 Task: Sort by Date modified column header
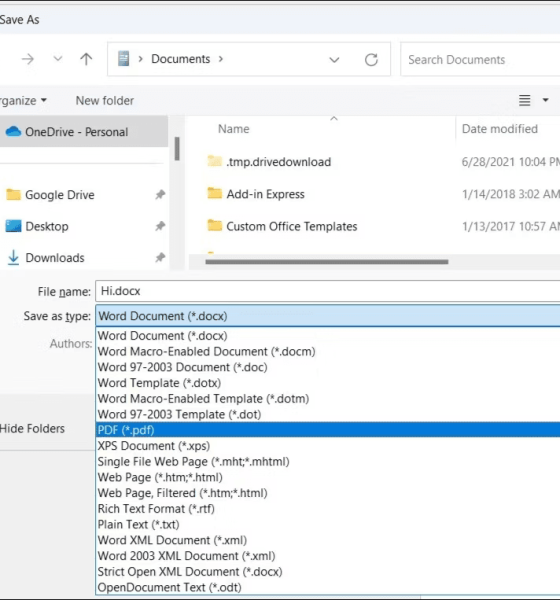coord(500,129)
